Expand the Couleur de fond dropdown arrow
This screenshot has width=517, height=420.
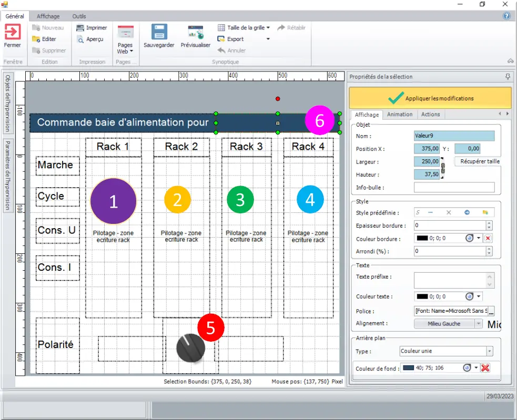[476, 367]
